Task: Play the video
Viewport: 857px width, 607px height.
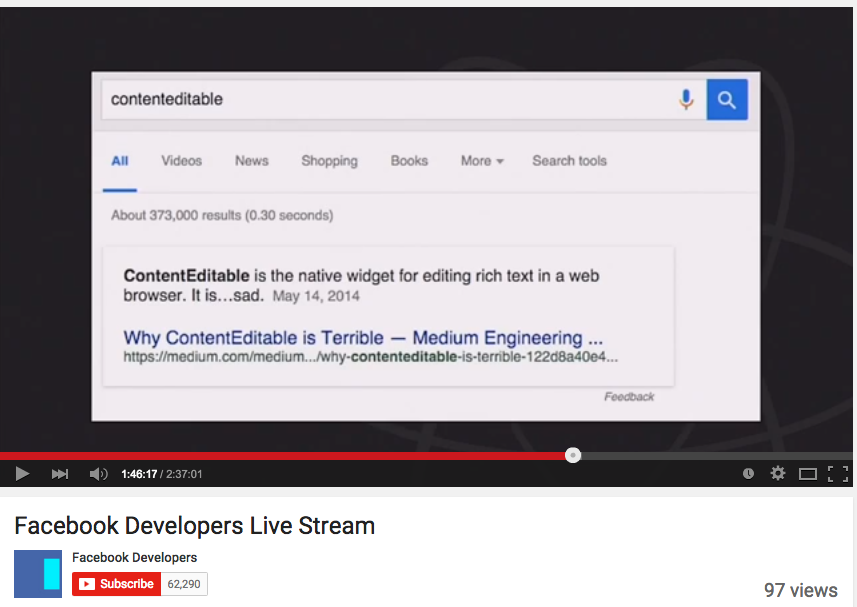Action: [22, 474]
